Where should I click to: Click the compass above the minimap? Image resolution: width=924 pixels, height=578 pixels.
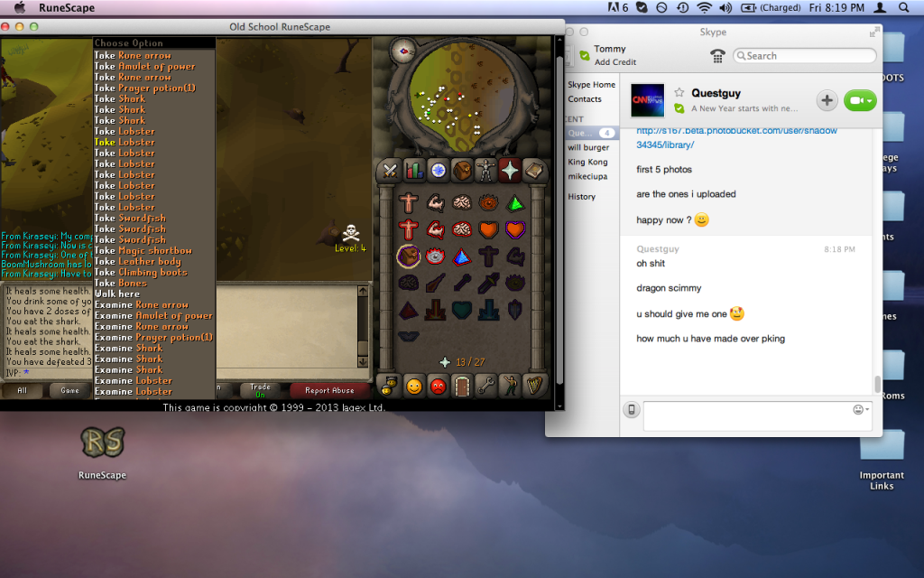point(402,51)
